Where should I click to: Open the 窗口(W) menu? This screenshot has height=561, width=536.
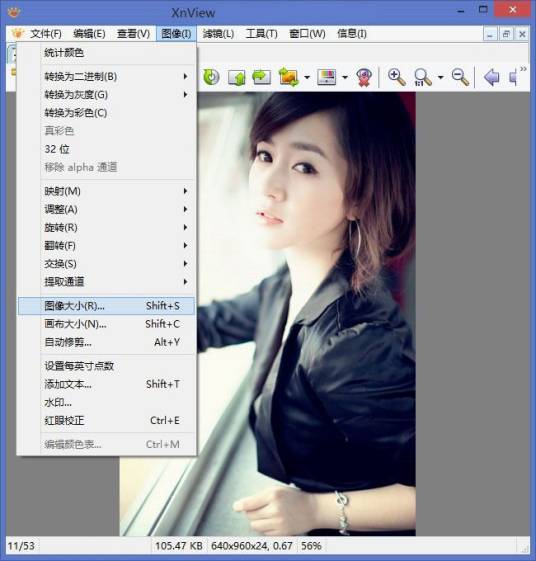pos(307,34)
